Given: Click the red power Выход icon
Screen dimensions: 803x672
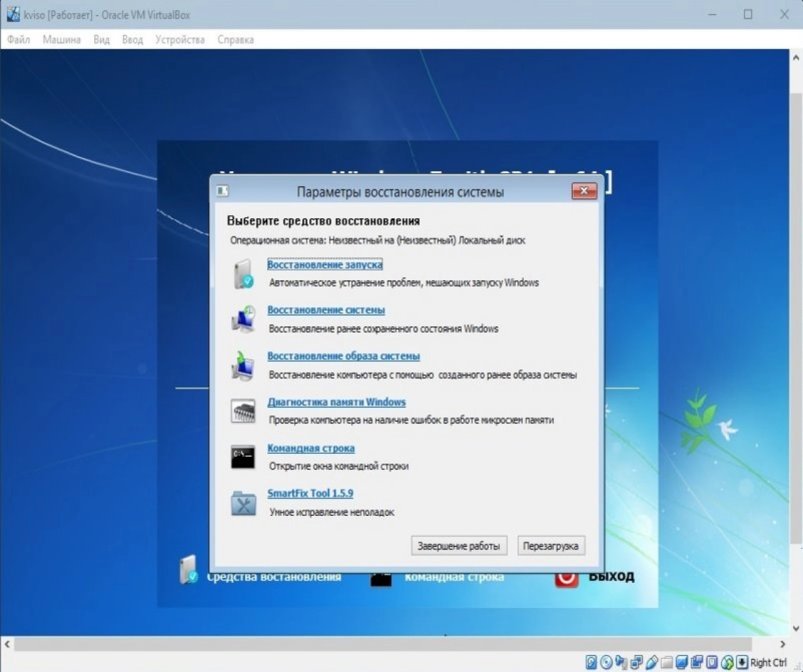Looking at the screenshot, I should [x=566, y=577].
